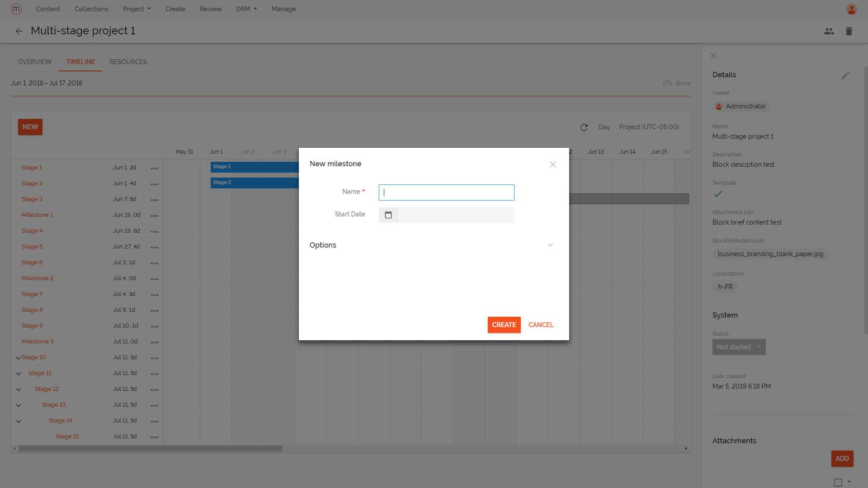Screen dimensions: 868x488
Task: Switch to the Overview tab
Action: [x=34, y=61]
